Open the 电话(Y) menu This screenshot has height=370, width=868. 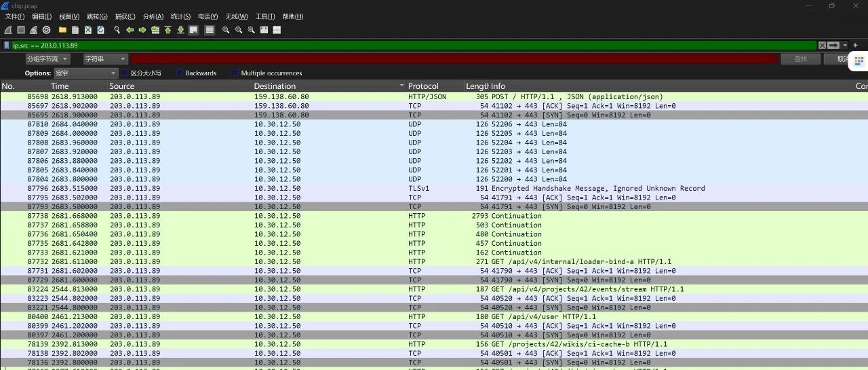208,16
